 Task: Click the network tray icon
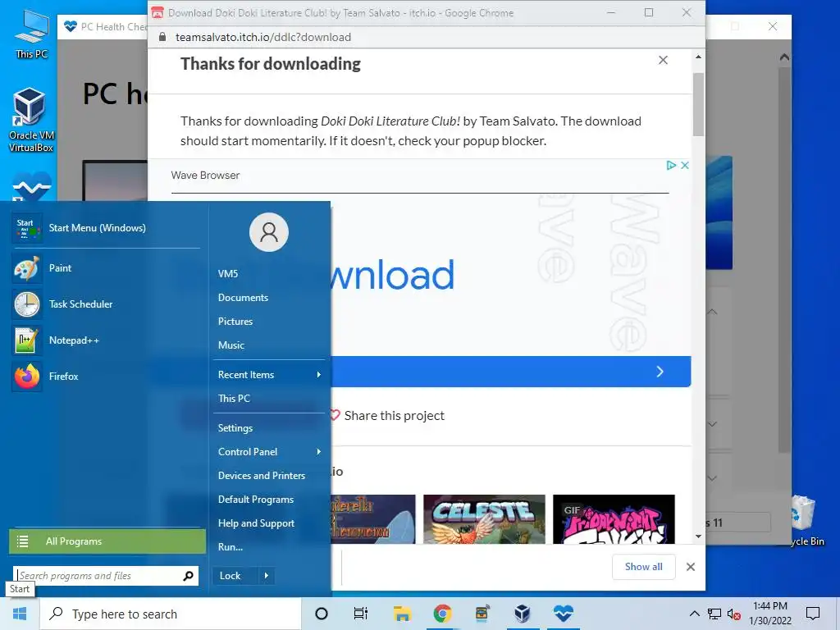click(714, 614)
